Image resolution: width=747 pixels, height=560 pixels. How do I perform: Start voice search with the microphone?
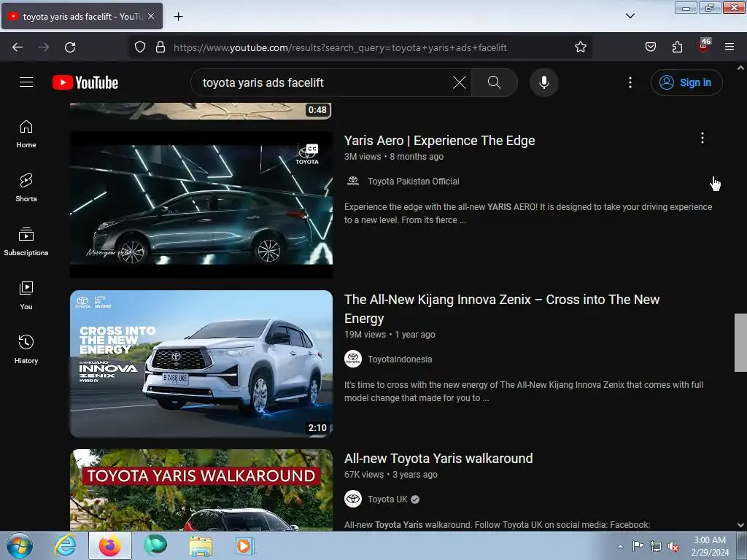(543, 82)
